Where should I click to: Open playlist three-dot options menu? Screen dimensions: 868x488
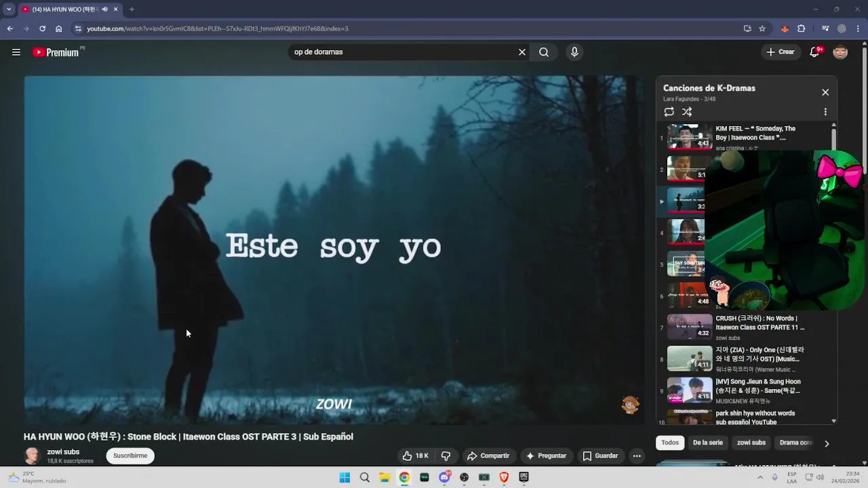pos(825,112)
